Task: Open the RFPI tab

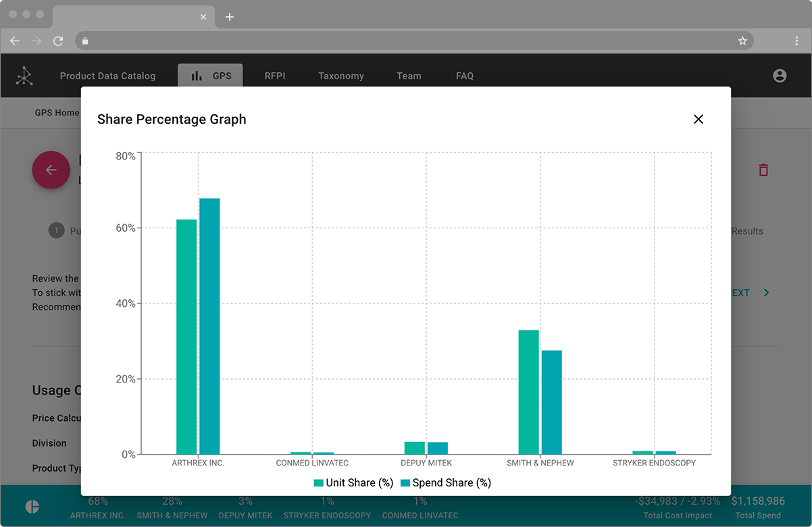Action: click(275, 76)
